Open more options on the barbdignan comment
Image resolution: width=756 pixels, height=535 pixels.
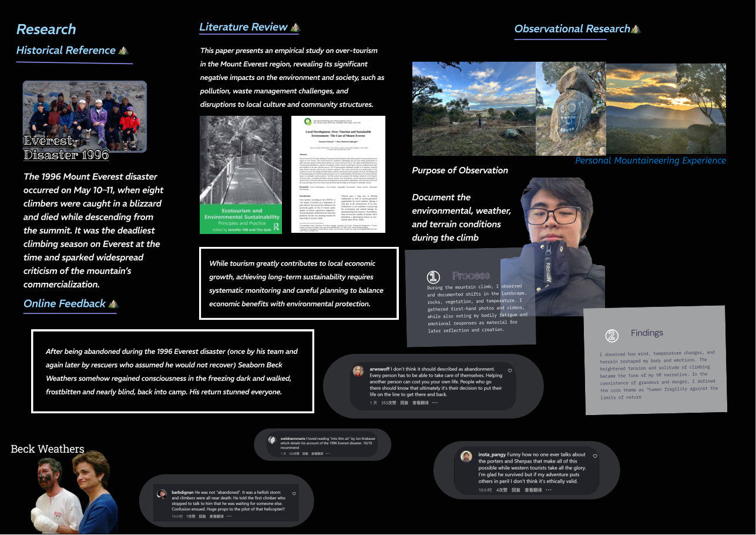229,516
